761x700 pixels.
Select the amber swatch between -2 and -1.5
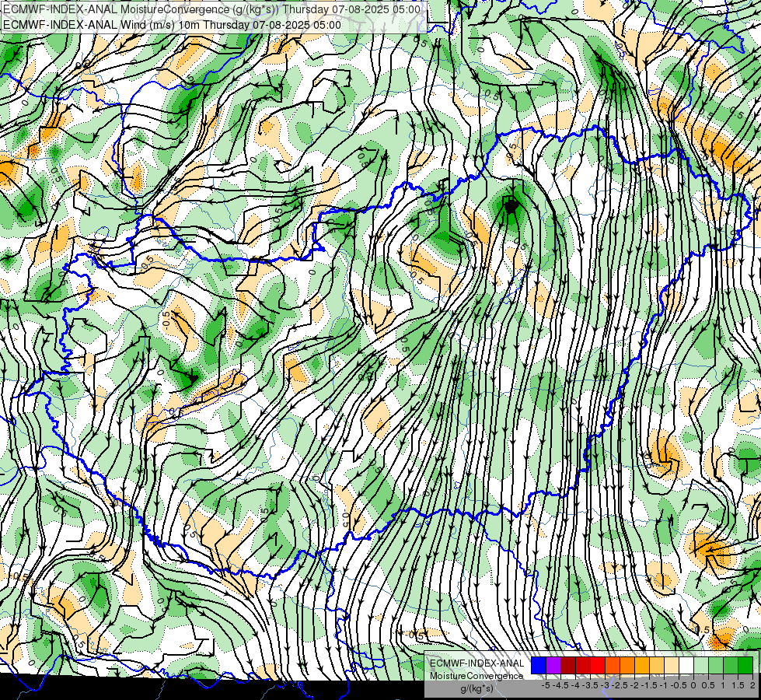(x=642, y=666)
